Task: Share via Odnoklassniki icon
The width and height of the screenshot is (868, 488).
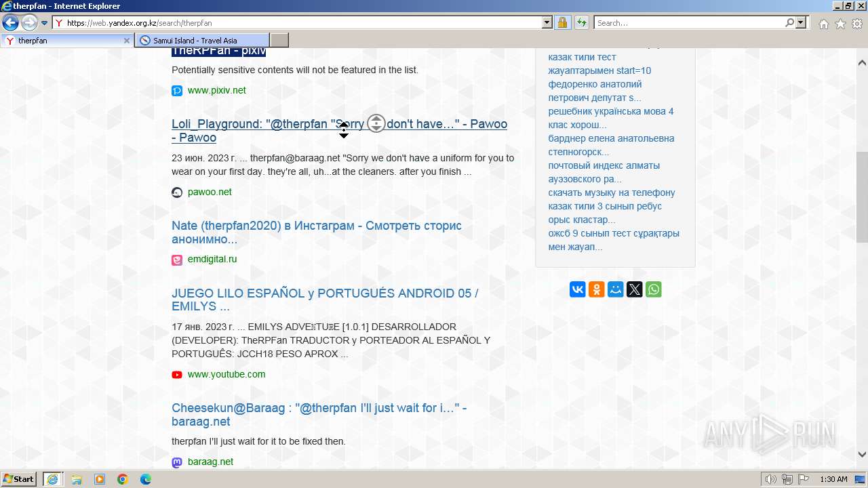Action: click(597, 289)
